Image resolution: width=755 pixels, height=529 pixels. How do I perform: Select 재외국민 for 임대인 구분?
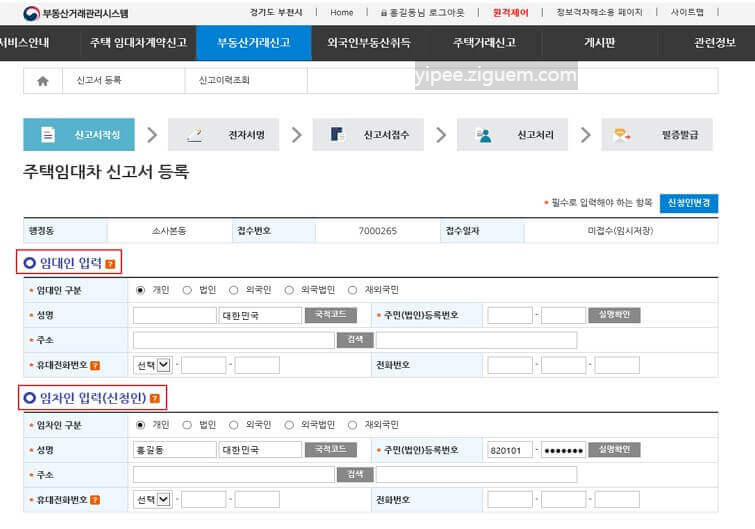(352, 290)
